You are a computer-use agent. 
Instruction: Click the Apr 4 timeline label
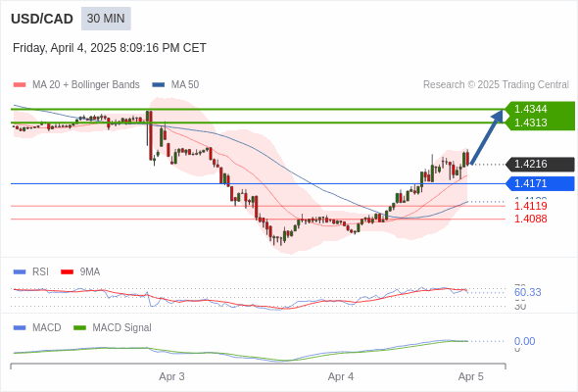(341, 377)
